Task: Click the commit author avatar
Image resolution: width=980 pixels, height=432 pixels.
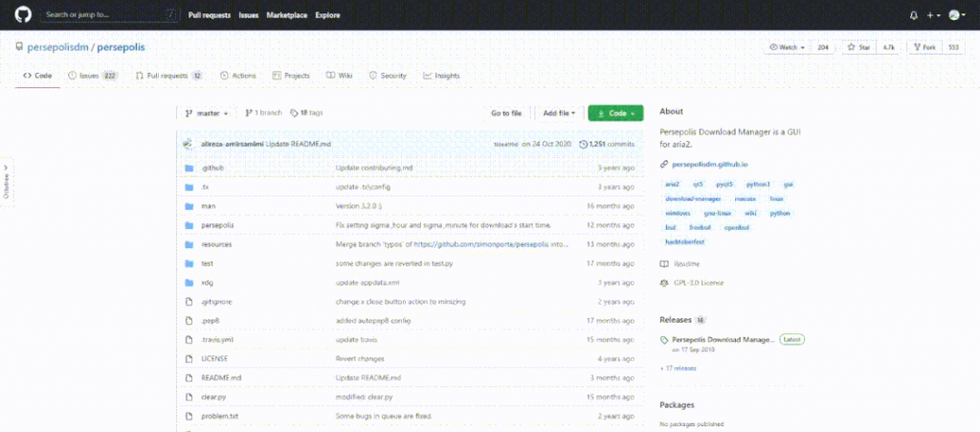Action: pyautogui.click(x=188, y=145)
